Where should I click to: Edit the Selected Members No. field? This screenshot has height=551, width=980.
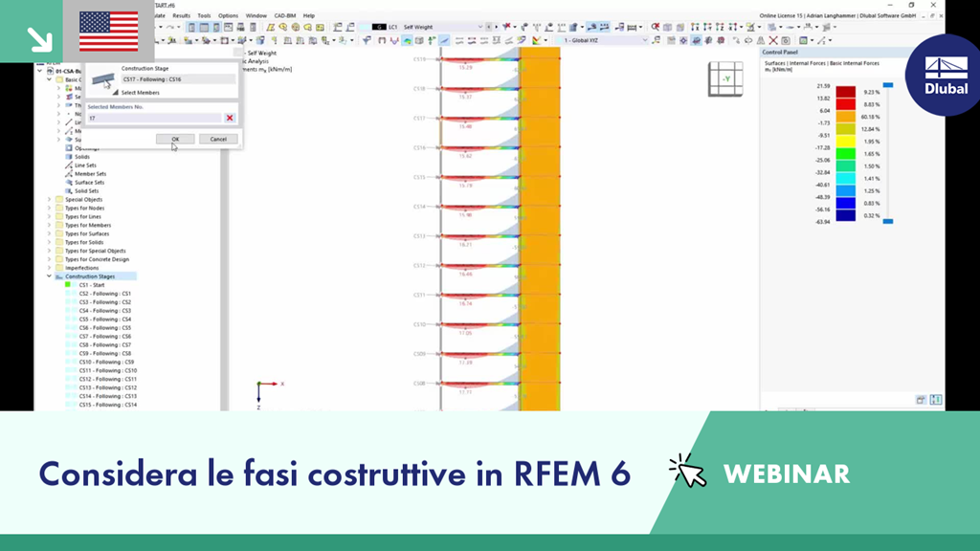tap(154, 118)
